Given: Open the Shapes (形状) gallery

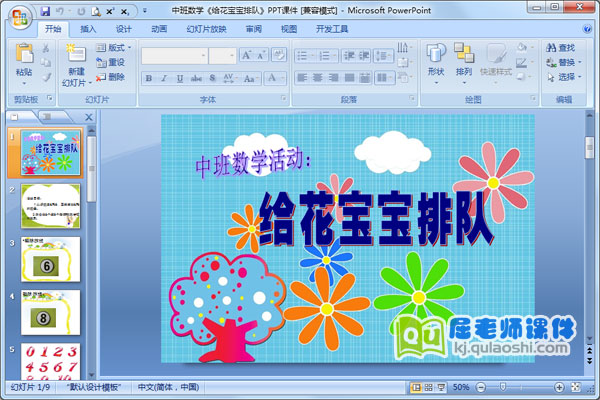Looking at the screenshot, I should click(x=436, y=64).
